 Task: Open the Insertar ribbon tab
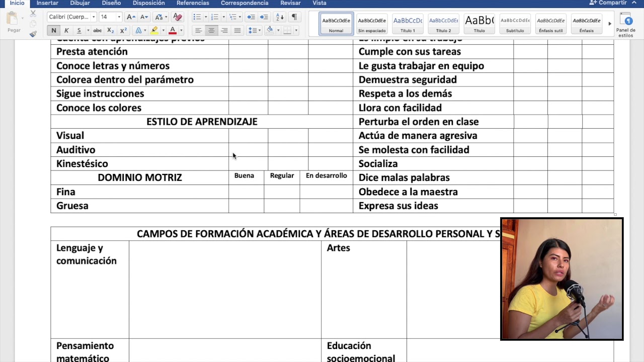(46, 3)
